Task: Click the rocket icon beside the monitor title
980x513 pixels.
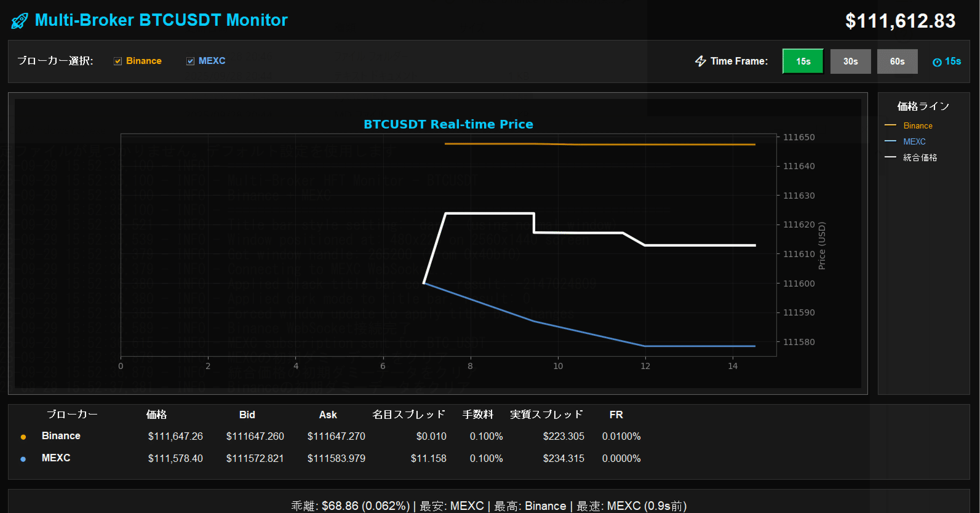Action: tap(20, 21)
